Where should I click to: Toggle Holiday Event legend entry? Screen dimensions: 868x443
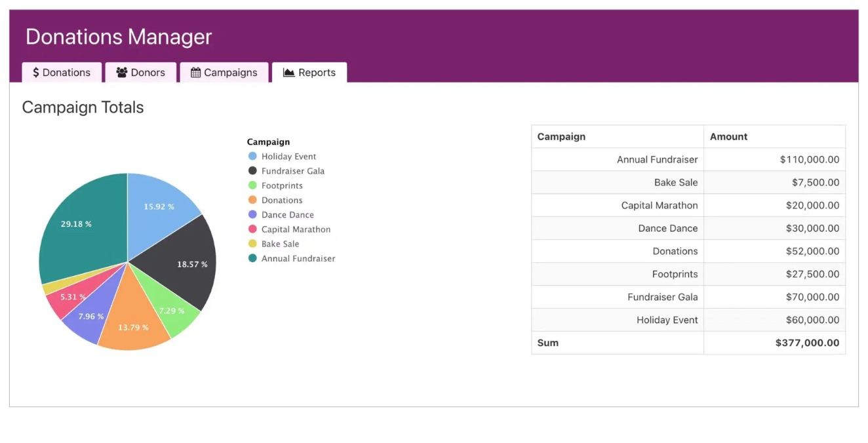tap(288, 157)
